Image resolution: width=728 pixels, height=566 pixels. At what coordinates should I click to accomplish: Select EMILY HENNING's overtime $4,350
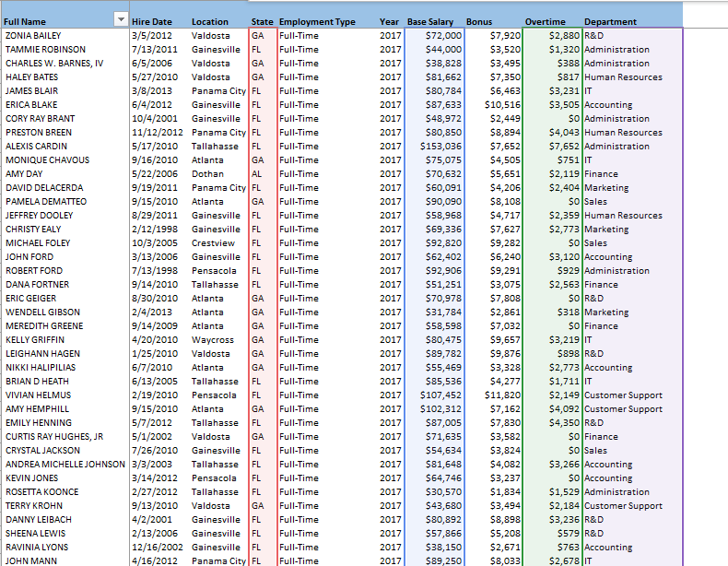(564, 423)
